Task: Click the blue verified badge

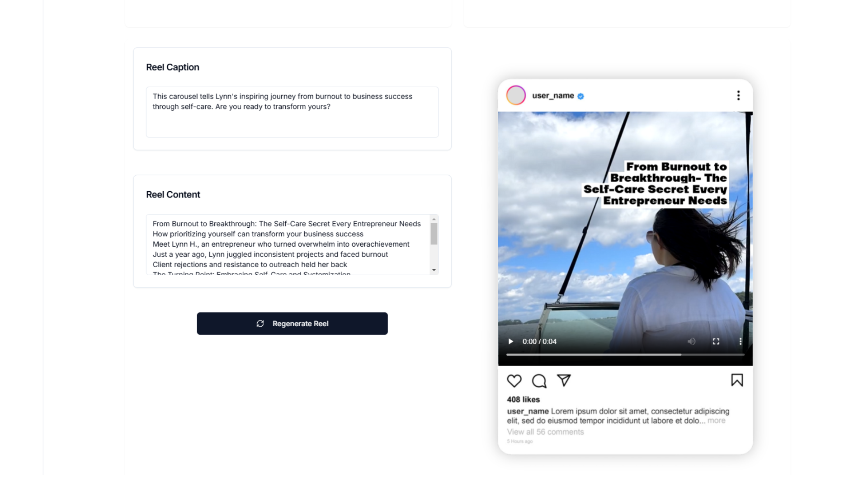Action: coord(580,96)
